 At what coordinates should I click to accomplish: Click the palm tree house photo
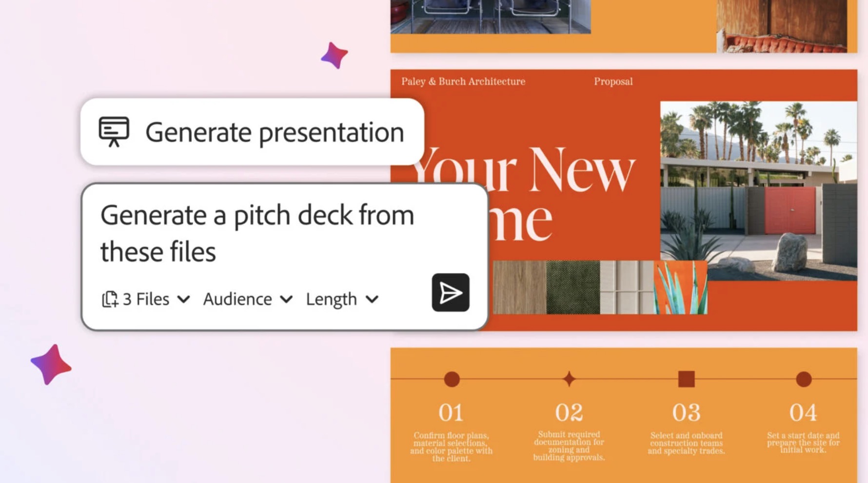click(x=757, y=181)
